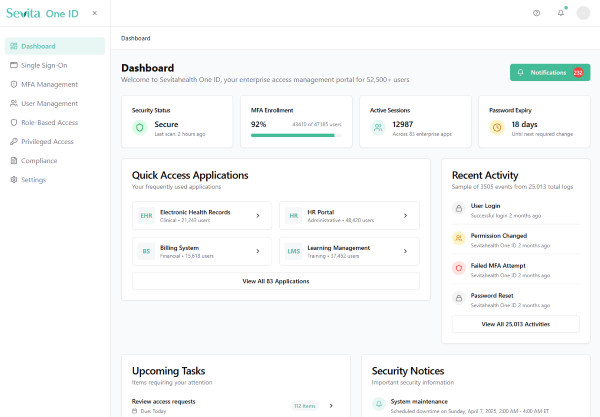This screenshot has height=417, width=600.
Task: Click the green Secure shield icon
Action: 140,128
